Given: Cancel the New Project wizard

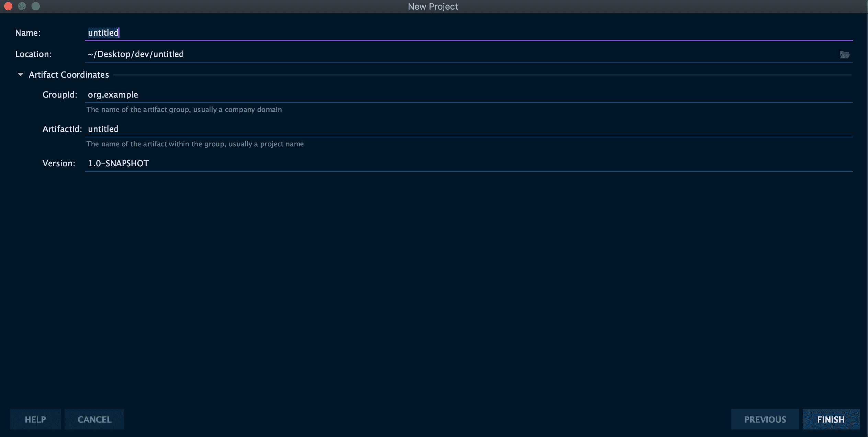Looking at the screenshot, I should (94, 419).
